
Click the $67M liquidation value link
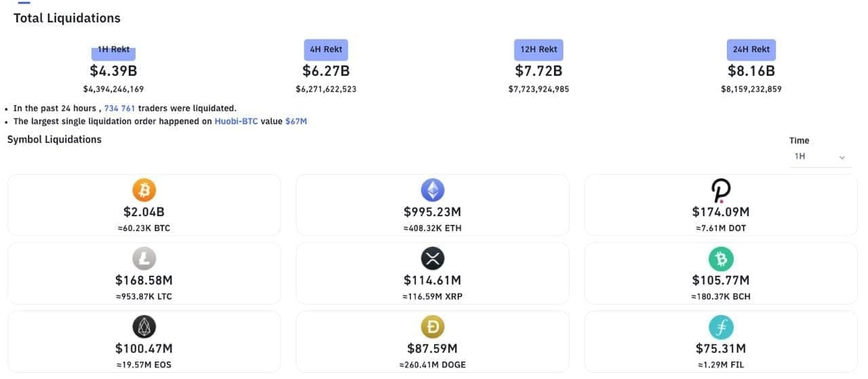(296, 121)
